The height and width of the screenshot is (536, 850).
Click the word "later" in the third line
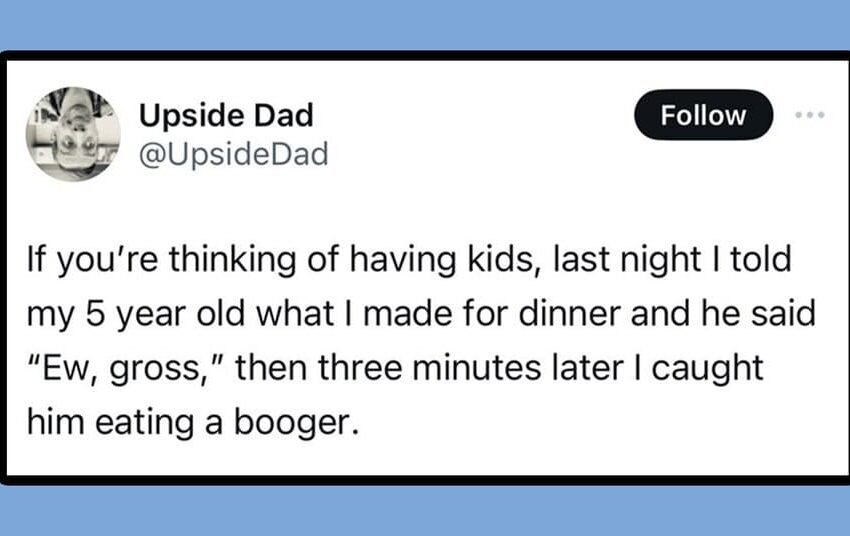[588, 367]
